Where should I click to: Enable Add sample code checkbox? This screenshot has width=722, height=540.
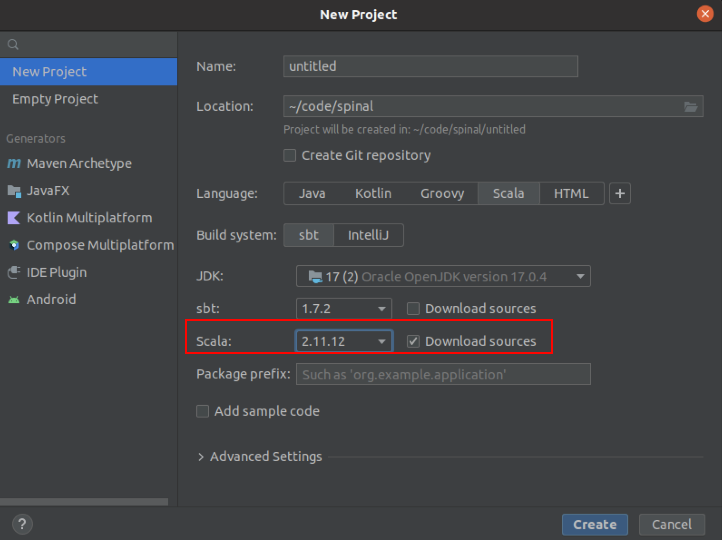pyautogui.click(x=203, y=411)
